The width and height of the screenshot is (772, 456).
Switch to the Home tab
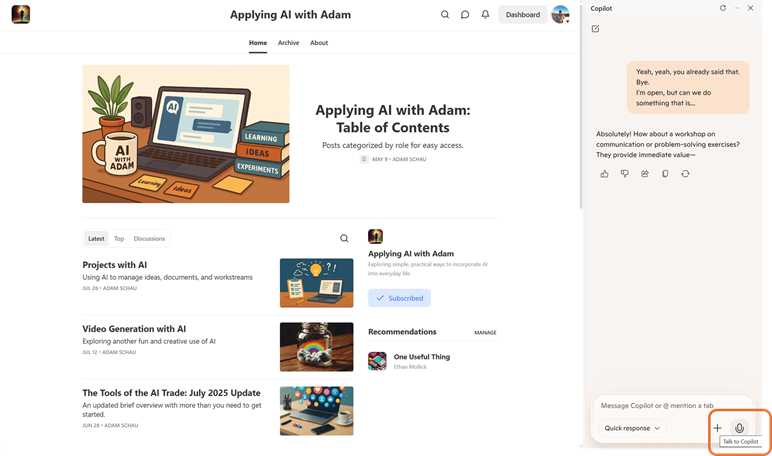point(257,43)
